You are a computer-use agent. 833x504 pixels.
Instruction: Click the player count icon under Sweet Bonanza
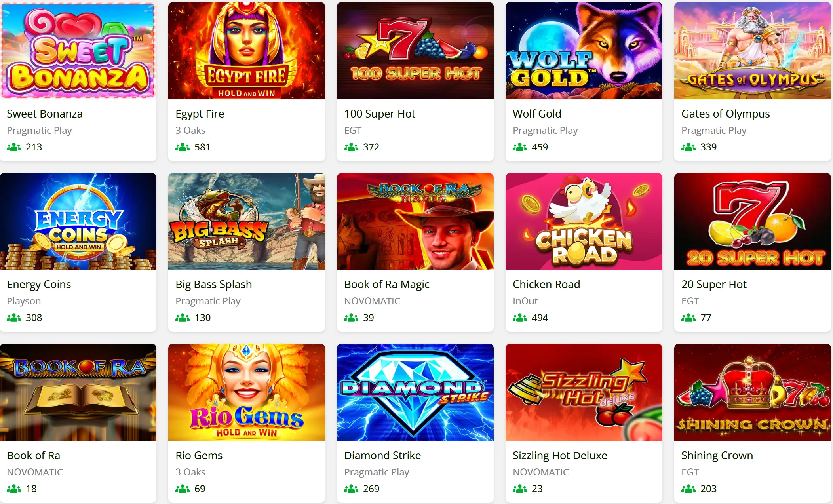[x=12, y=147]
